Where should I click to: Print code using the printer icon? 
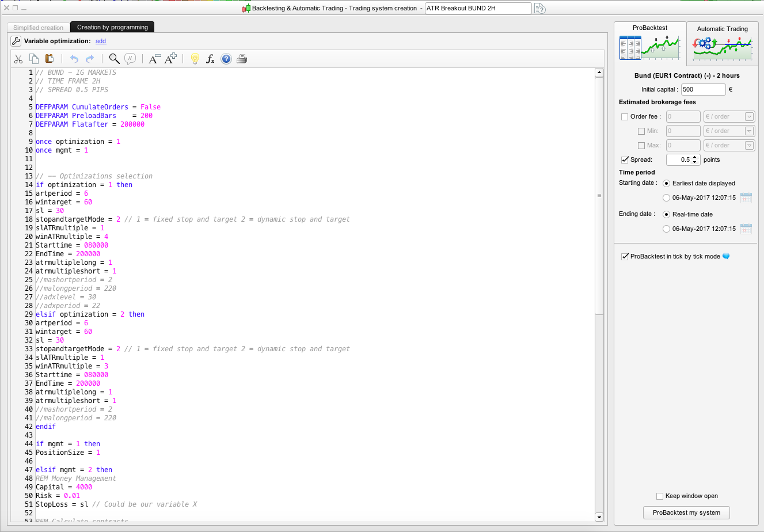coord(242,59)
